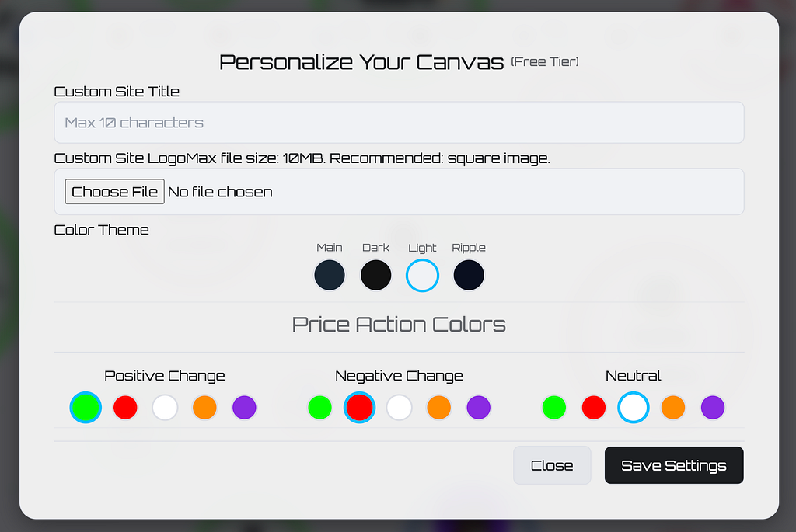
Task: Select the Dark color theme swatch
Action: pyautogui.click(x=375, y=276)
